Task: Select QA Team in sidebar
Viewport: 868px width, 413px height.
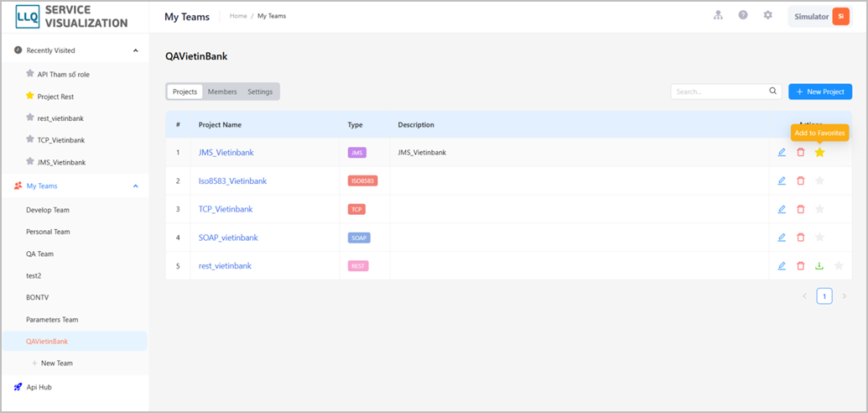Action: click(x=40, y=254)
